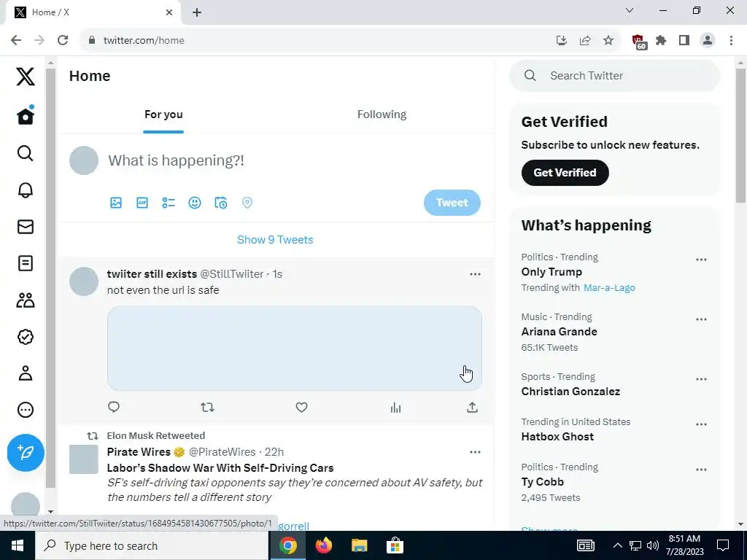747x560 pixels.
Task: Open Windows Start menu
Action: click(18, 545)
